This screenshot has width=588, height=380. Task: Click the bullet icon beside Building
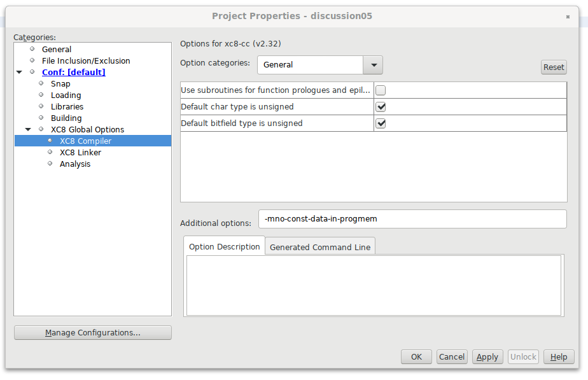point(41,118)
